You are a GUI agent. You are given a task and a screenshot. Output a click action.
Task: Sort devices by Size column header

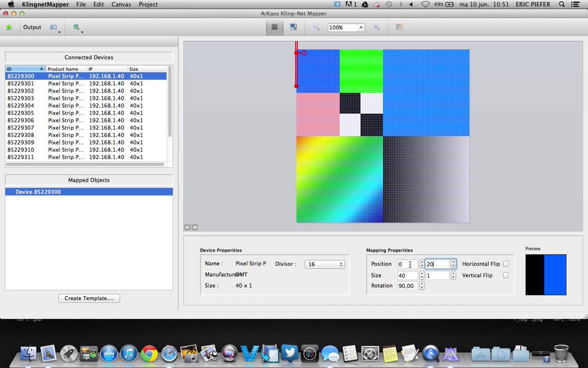click(147, 69)
